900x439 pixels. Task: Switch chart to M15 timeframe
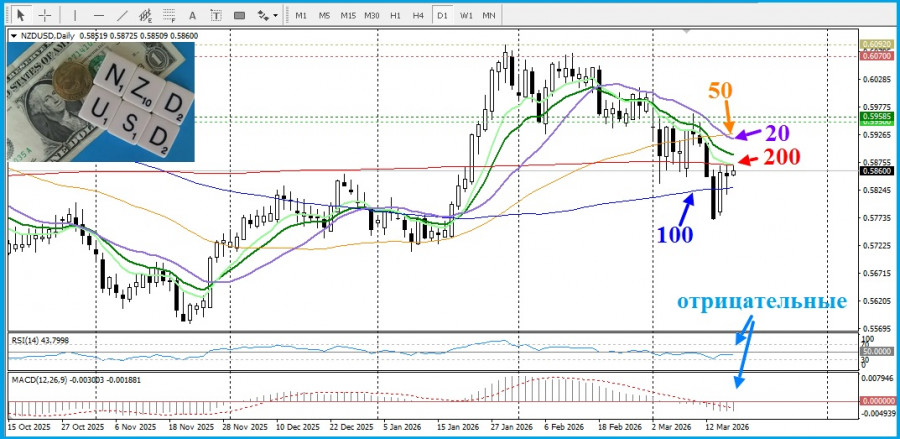348,15
